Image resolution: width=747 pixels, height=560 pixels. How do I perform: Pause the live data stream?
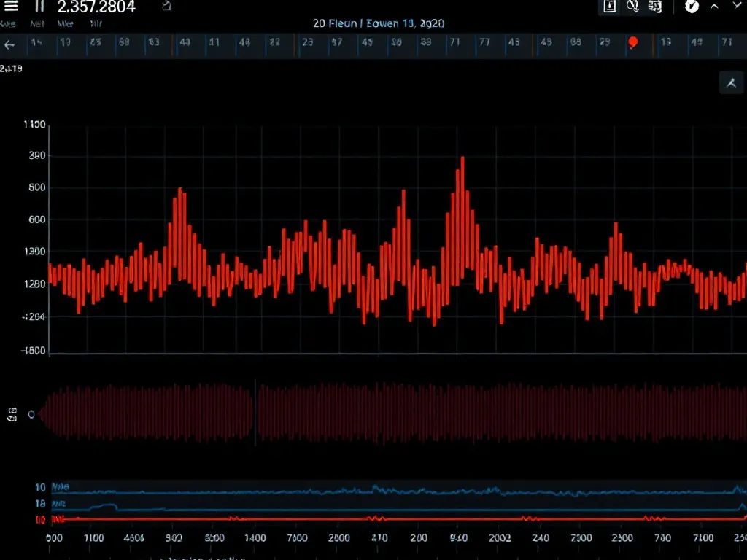39,6
